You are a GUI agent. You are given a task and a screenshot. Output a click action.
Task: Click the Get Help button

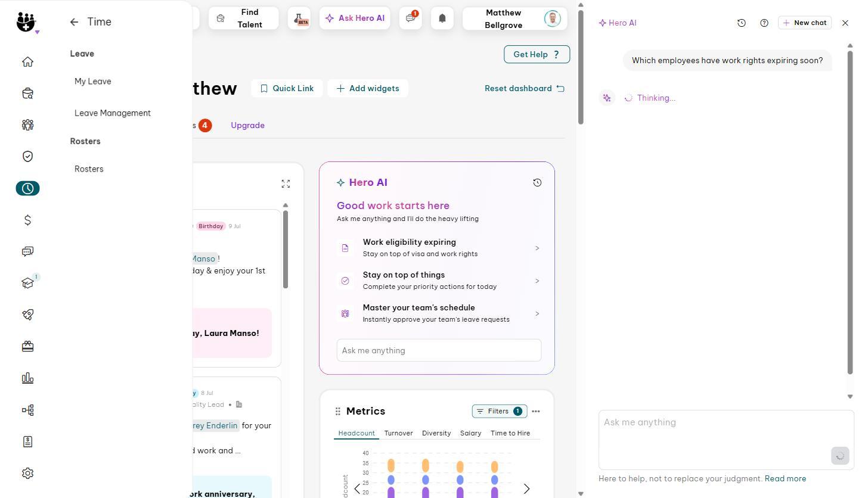tap(537, 54)
